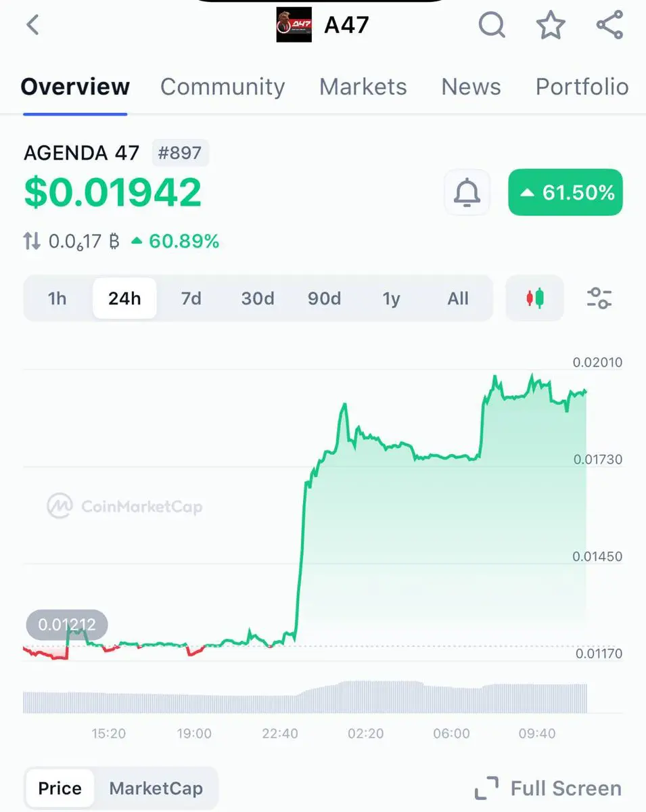The image size is (646, 812).
Task: Select the 7d time range
Action: (x=191, y=298)
